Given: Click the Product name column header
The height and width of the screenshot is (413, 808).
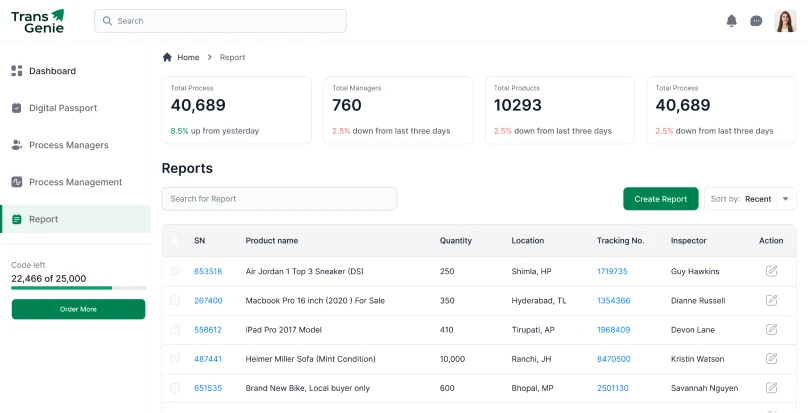Looking at the screenshot, I should pyautogui.click(x=272, y=241).
